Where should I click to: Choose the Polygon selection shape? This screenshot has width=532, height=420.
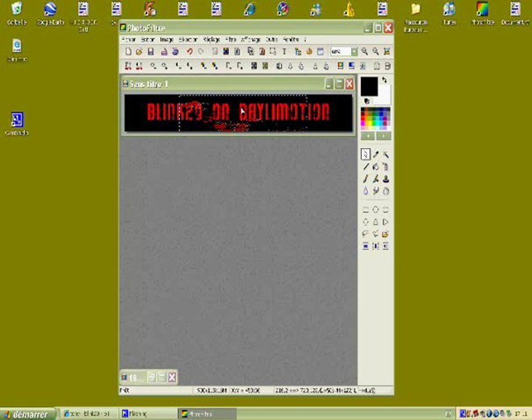pyautogui.click(x=376, y=234)
